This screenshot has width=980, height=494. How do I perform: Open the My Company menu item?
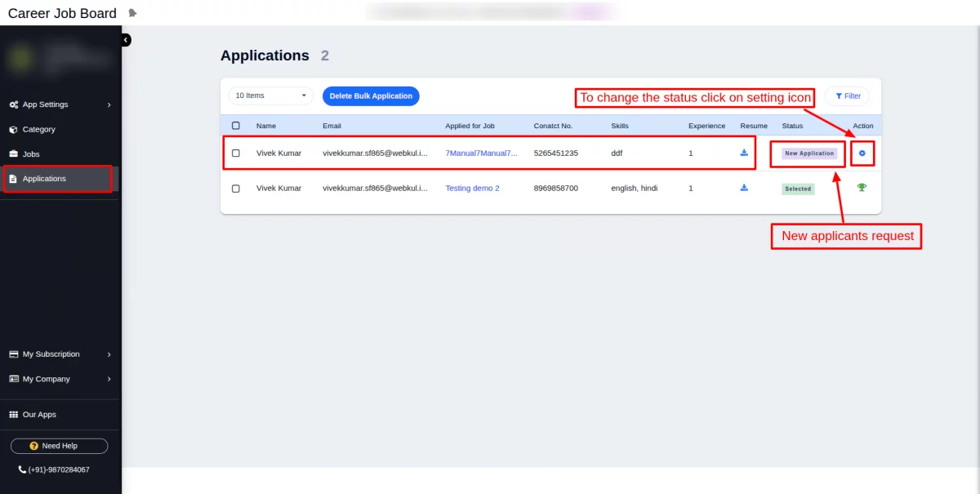tap(60, 379)
